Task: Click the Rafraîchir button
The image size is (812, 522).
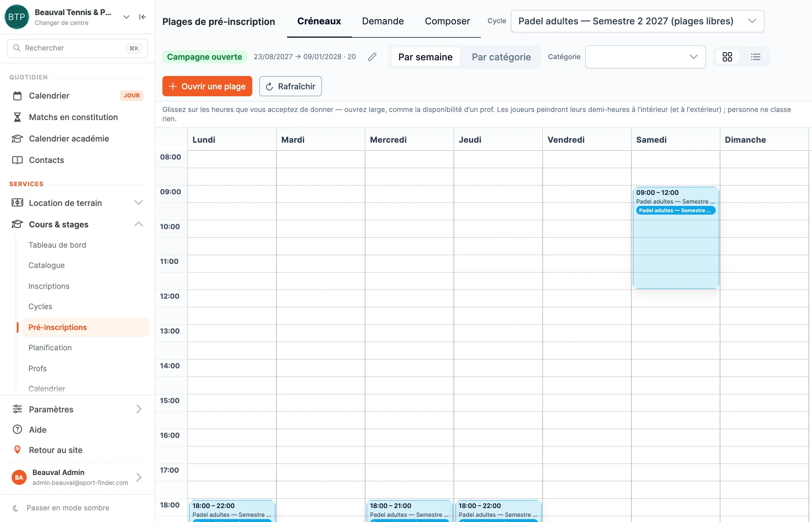Action: pyautogui.click(x=290, y=86)
